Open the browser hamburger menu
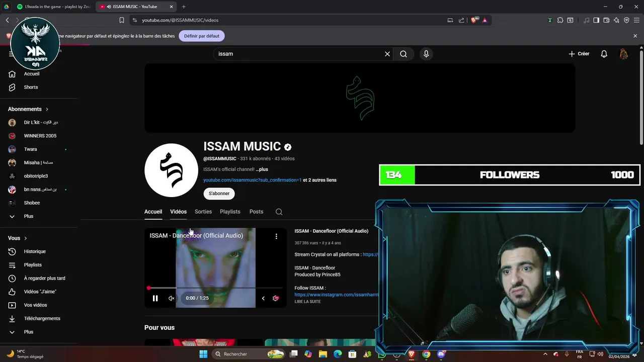 [x=636, y=20]
